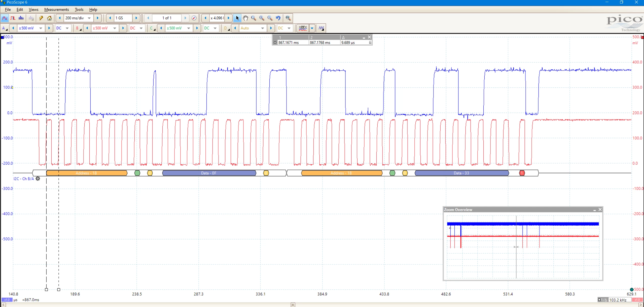Click the Home display icon
644x307 pixels.
coord(49,18)
